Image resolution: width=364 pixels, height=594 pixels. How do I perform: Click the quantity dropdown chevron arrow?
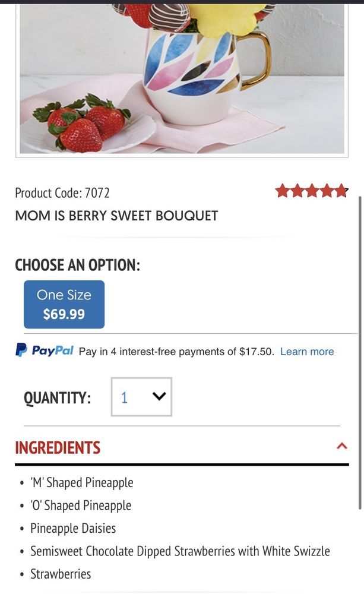(x=159, y=396)
